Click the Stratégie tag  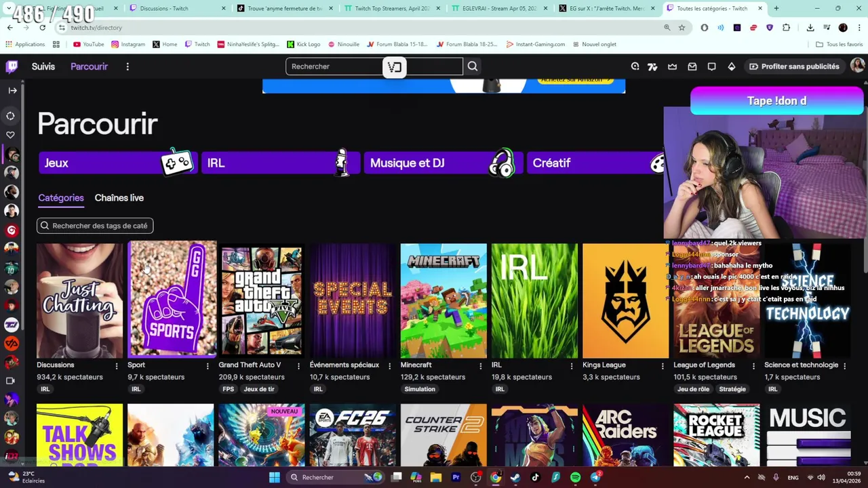732,389
